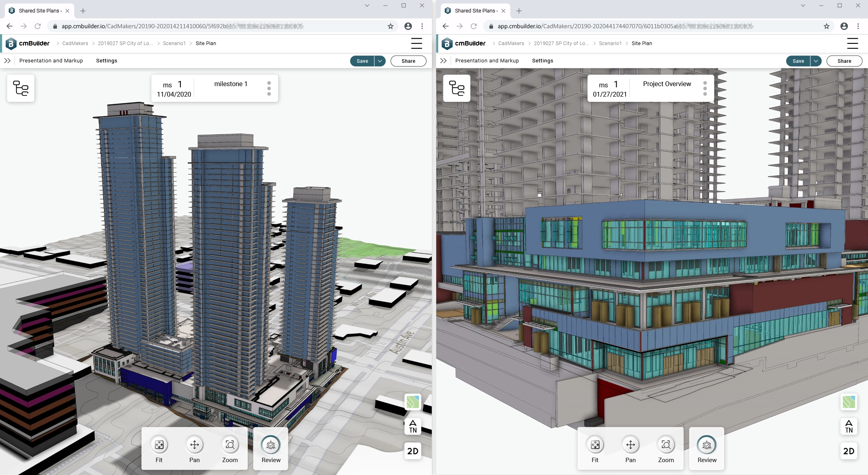868x475 pixels.
Task: Open milestone 1 options (three dots)
Action: pos(269,89)
